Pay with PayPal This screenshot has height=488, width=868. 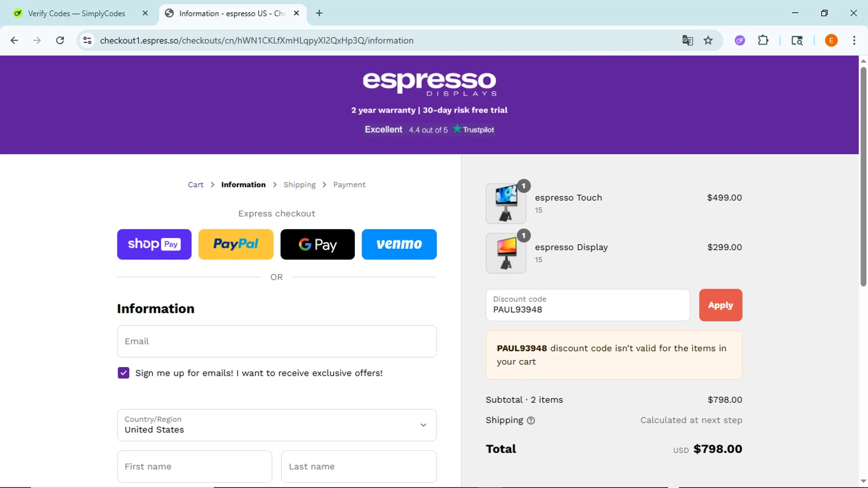point(236,244)
